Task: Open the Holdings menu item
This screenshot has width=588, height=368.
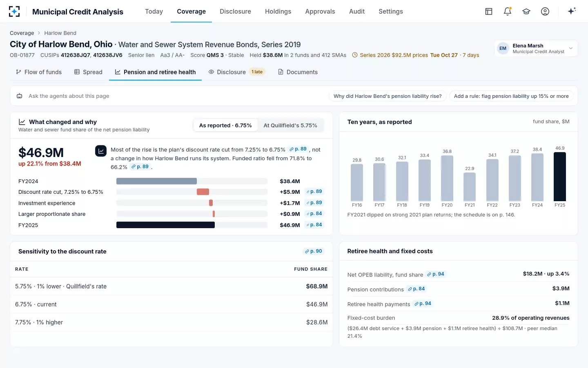Action: pos(278,11)
